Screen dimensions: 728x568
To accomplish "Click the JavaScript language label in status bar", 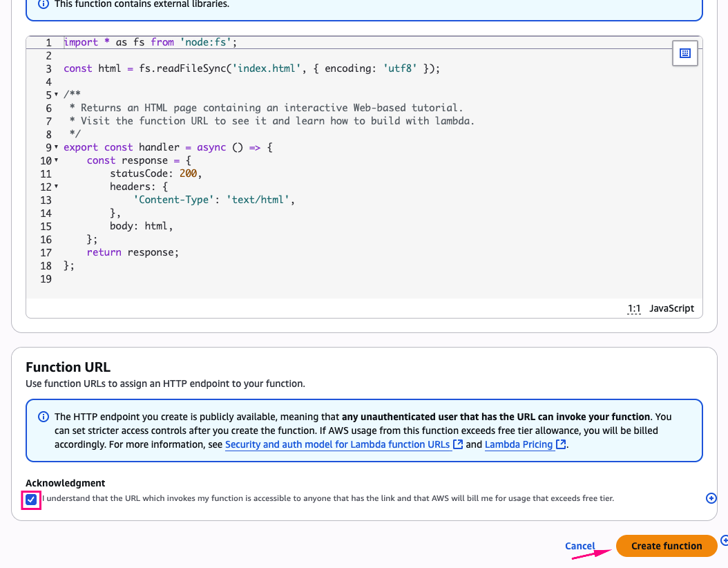I will pyautogui.click(x=671, y=308).
